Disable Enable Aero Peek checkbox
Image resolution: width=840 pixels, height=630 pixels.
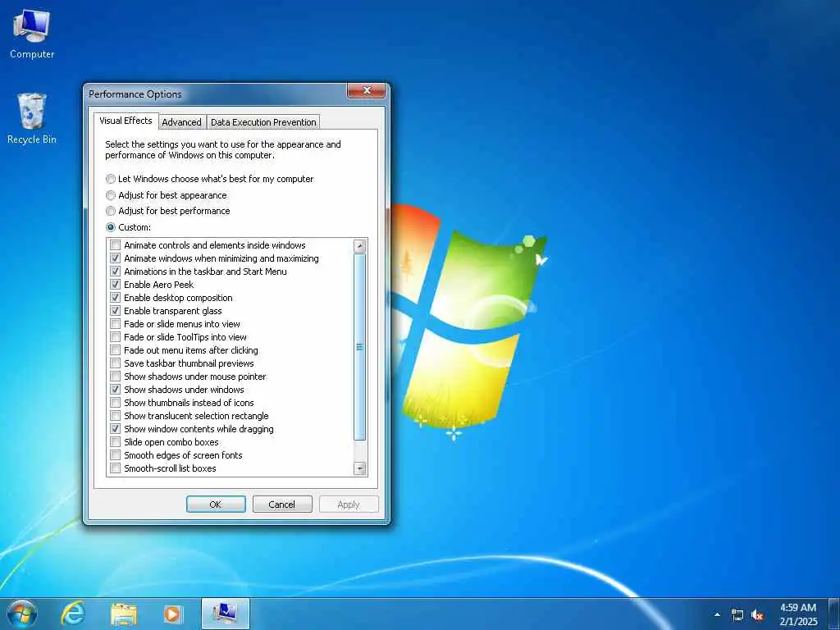(x=115, y=285)
